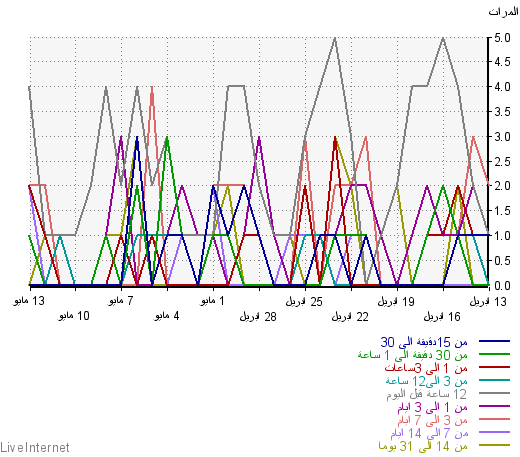Click the 1.5 y-axis value
This screenshot has height=457, width=520.
click(x=502, y=211)
